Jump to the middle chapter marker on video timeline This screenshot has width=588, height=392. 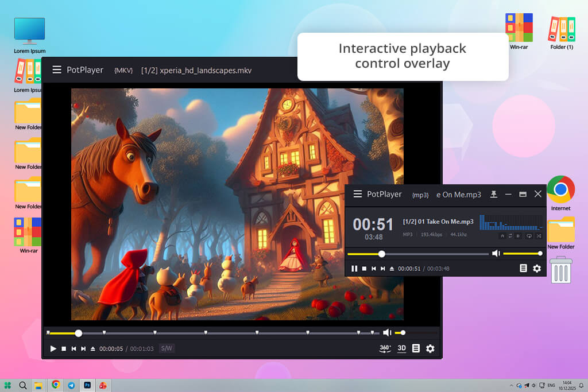[206, 332]
